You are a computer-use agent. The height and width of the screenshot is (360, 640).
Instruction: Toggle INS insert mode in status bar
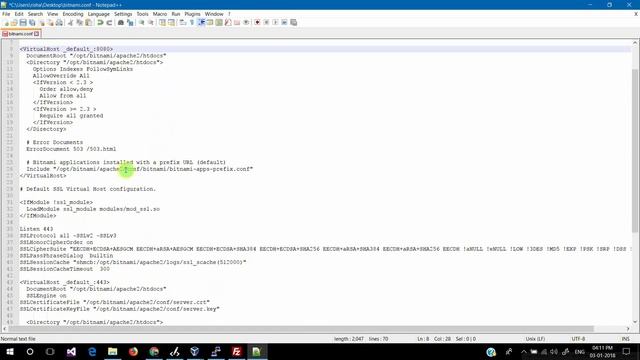[x=625, y=339]
